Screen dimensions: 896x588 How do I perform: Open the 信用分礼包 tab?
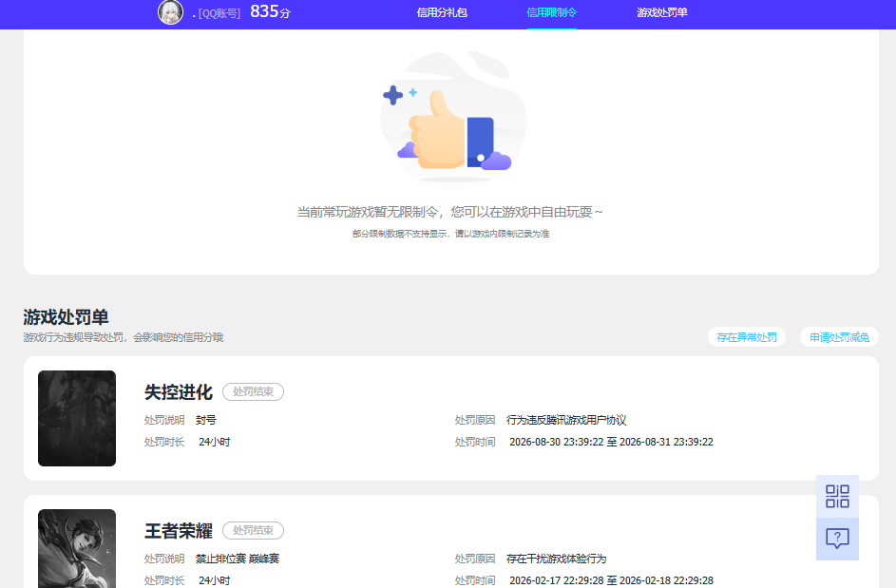click(x=442, y=12)
